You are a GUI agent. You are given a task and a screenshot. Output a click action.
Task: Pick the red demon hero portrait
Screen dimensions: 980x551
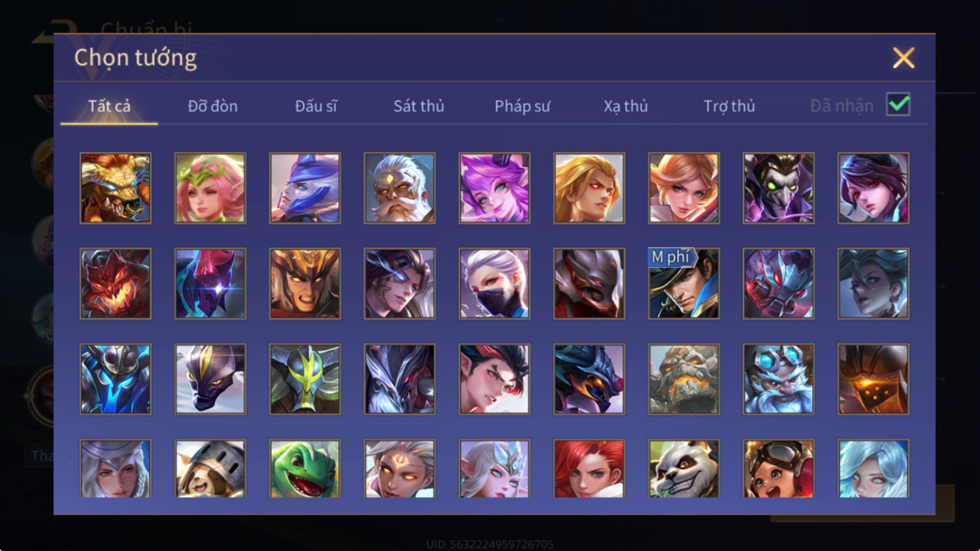pos(116,283)
